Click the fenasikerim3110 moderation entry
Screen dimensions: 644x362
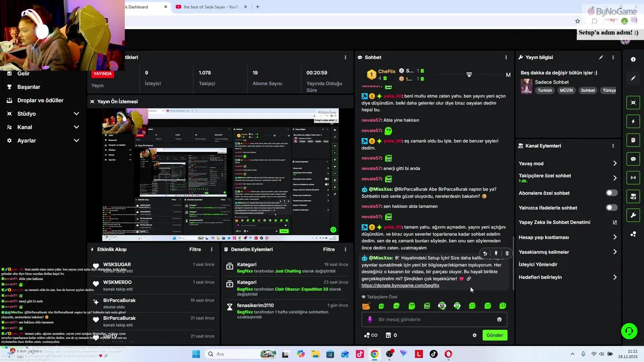[287, 311]
